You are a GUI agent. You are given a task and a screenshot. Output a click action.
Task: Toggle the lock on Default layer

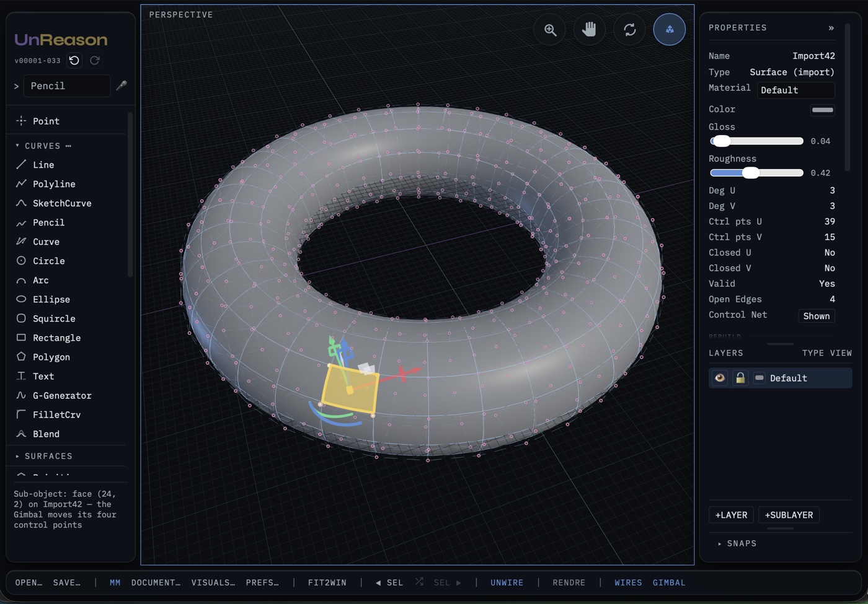click(740, 378)
